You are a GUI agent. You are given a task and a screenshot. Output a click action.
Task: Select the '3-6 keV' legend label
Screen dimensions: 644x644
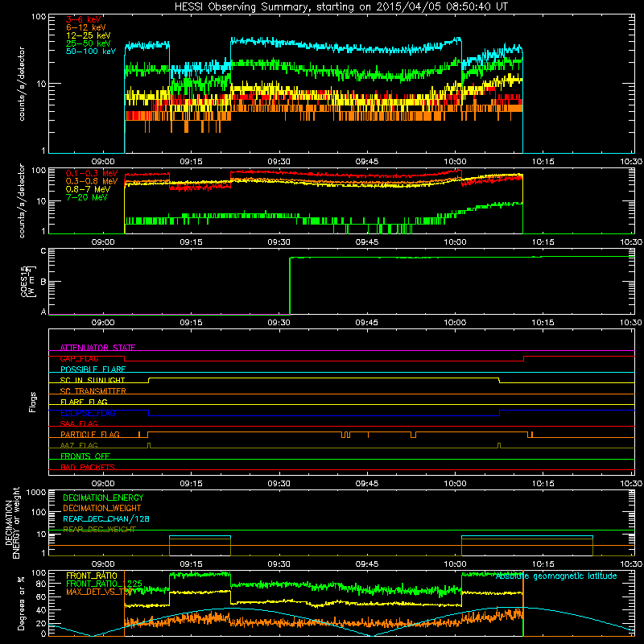(84, 19)
